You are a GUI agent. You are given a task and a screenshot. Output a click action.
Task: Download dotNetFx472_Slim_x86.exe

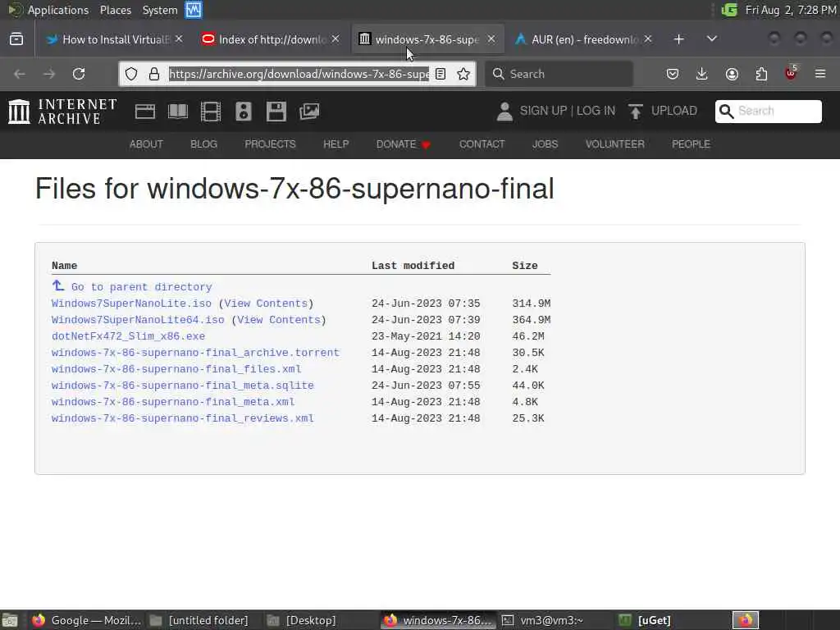pos(128,336)
